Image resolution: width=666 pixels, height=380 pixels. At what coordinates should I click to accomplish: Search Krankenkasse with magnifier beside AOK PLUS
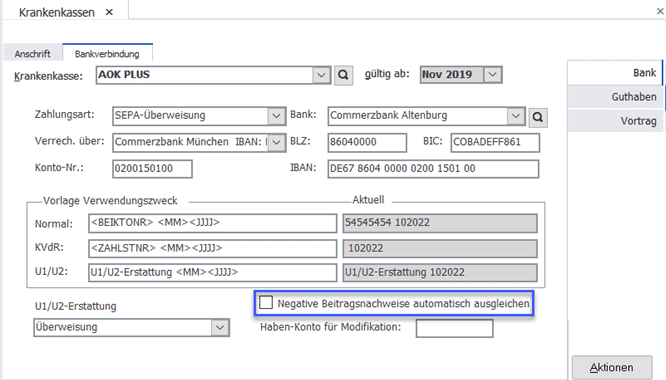point(343,75)
